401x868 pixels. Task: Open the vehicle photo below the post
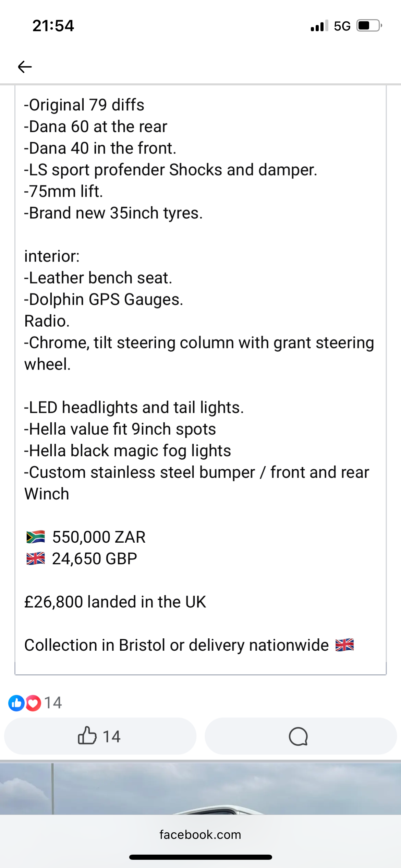coord(200,788)
